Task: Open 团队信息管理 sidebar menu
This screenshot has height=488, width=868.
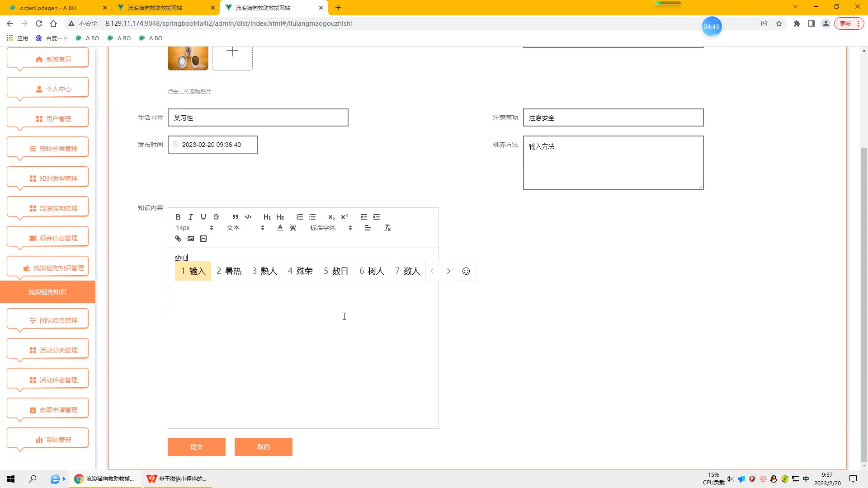Action: click(x=48, y=320)
